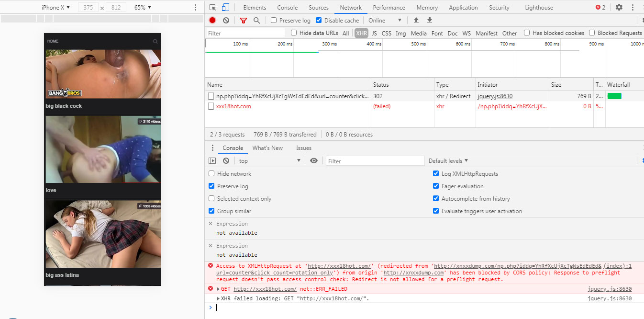644x319 pixels.
Task: Uncheck Group similar
Action: pos(211,211)
